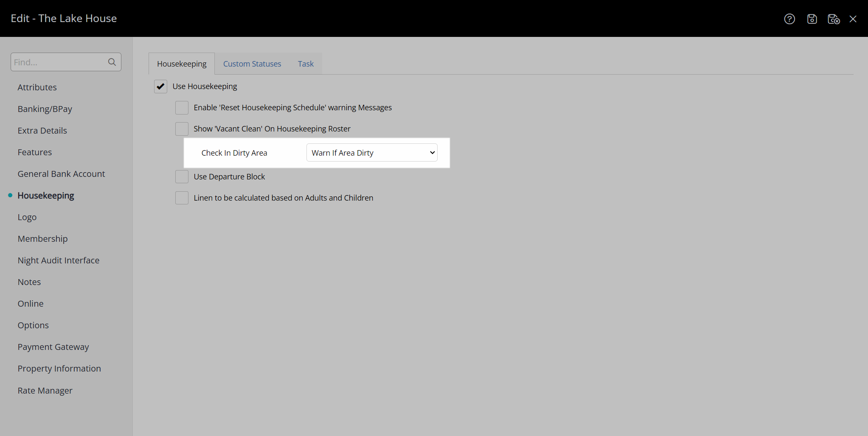Click the search magnifier icon
868x436 pixels.
click(112, 62)
